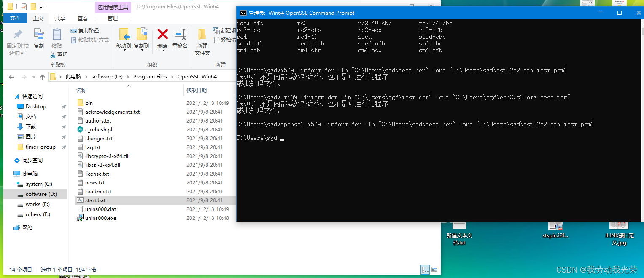Image resolution: width=644 pixels, height=278 pixels.
Task: Open system (C:) drive
Action: [x=39, y=184]
